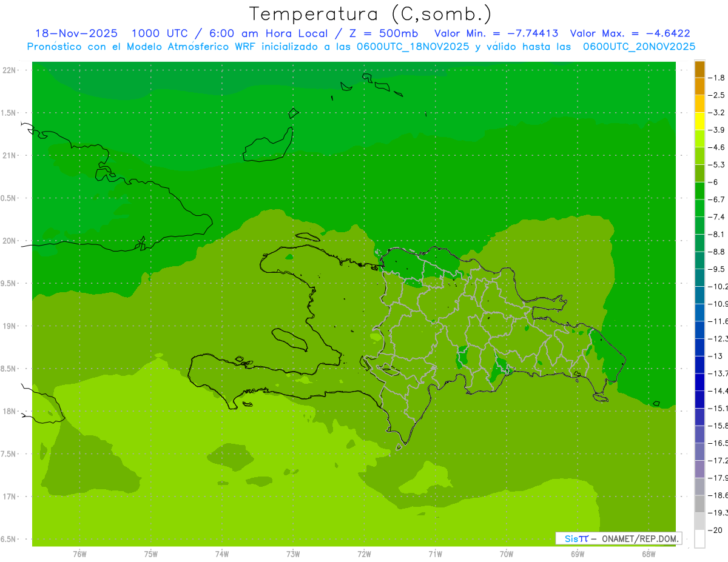Viewport: 728px width, 562px height.
Task: Click the '70W' longitude label
Action: (507, 554)
